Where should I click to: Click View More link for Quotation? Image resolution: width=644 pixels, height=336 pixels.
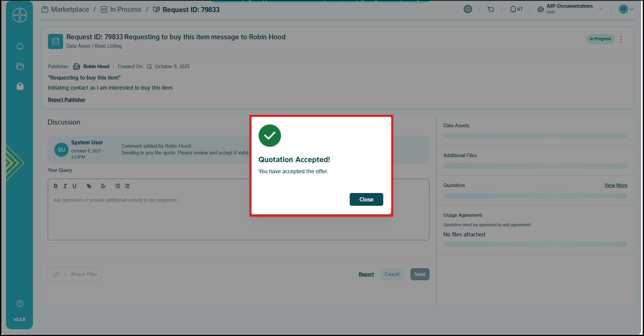tap(615, 185)
